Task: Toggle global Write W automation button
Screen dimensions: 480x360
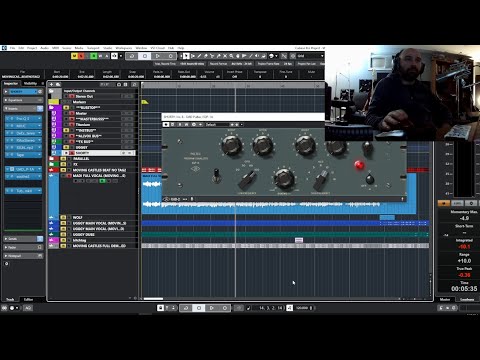Action: point(100,56)
